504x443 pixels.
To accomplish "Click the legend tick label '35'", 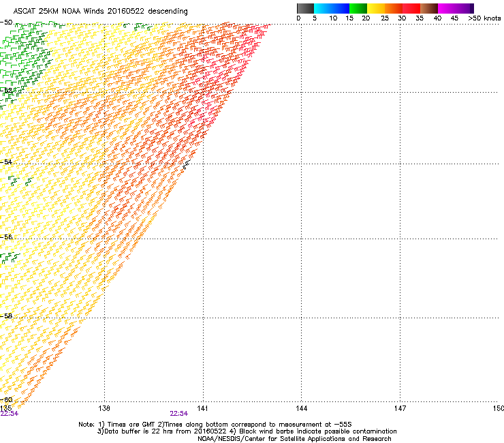I will tap(420, 18).
